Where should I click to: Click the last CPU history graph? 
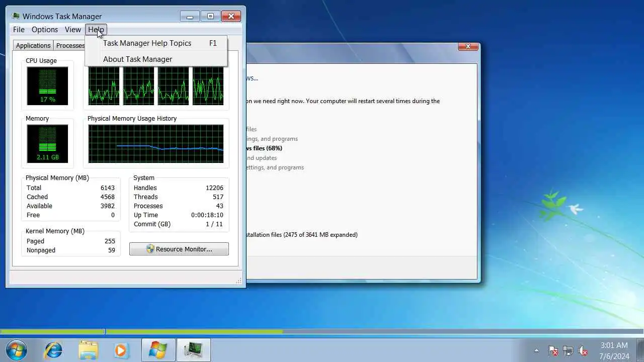(208, 86)
